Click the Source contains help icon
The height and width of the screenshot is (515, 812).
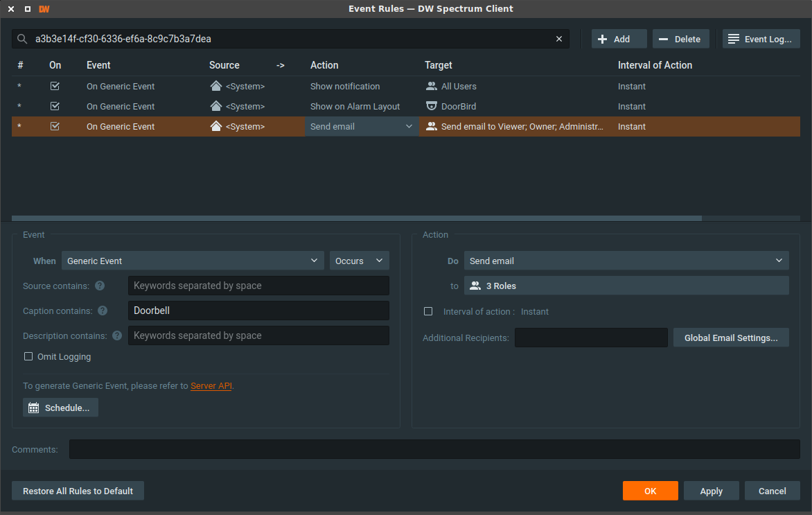(x=100, y=286)
